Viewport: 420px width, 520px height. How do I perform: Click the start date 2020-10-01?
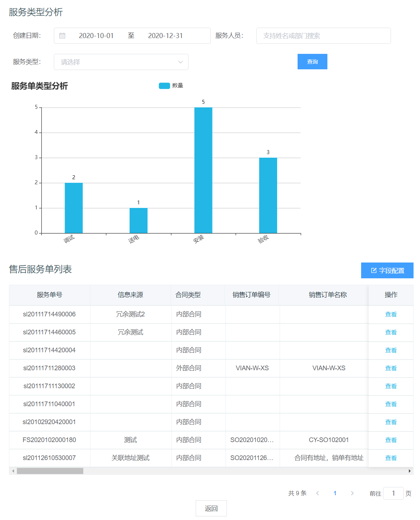(96, 36)
